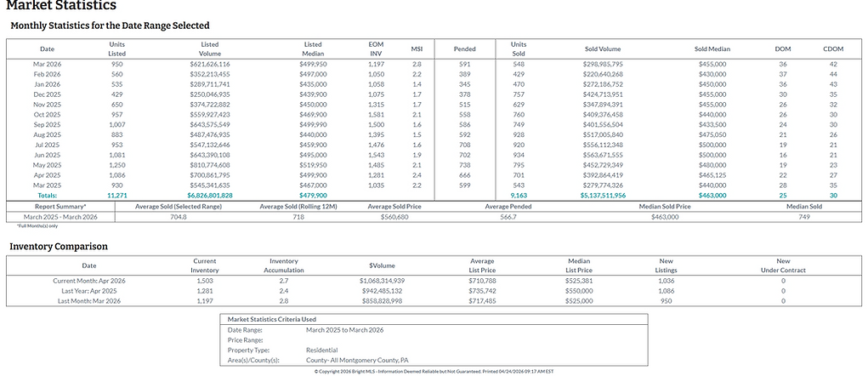The width and height of the screenshot is (868, 376).
Task: Click the "Market Statistics" page title
Action: tap(61, 6)
